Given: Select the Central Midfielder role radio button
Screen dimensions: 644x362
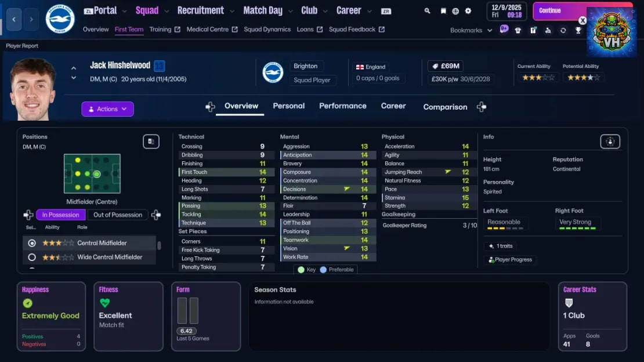Looking at the screenshot, I should (32, 243).
